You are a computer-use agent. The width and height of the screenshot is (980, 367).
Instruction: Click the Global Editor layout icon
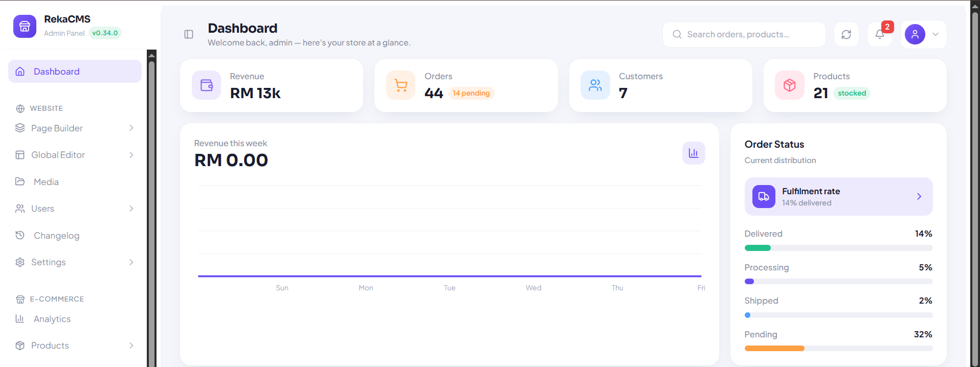point(20,155)
